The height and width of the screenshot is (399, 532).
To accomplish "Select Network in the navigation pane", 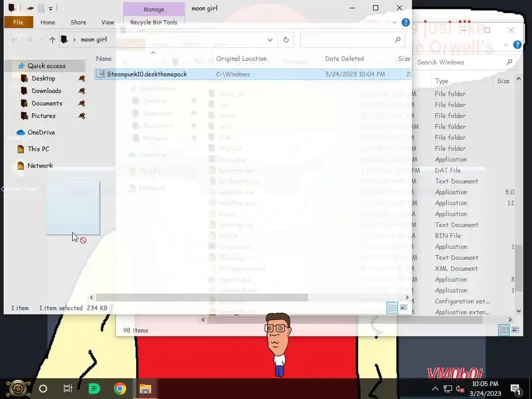I will pos(39,166).
